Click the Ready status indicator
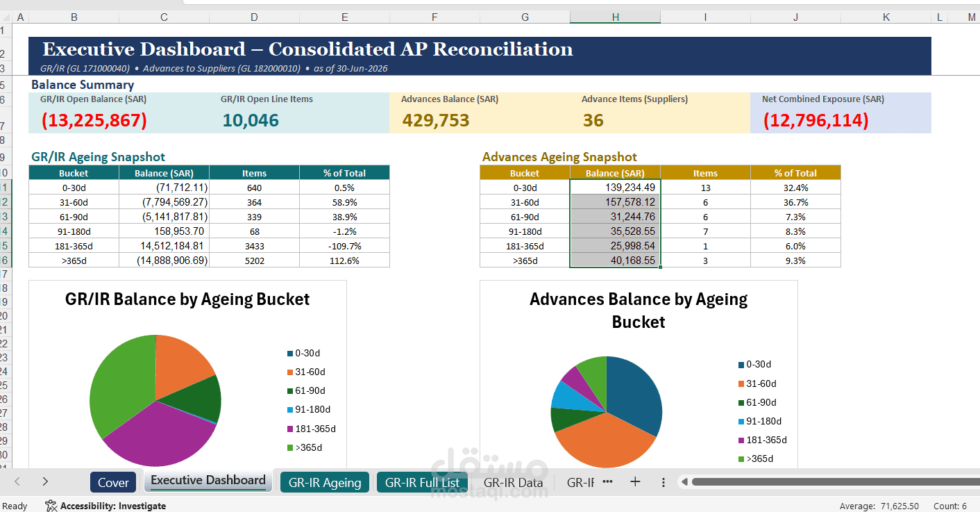 pos(15,506)
